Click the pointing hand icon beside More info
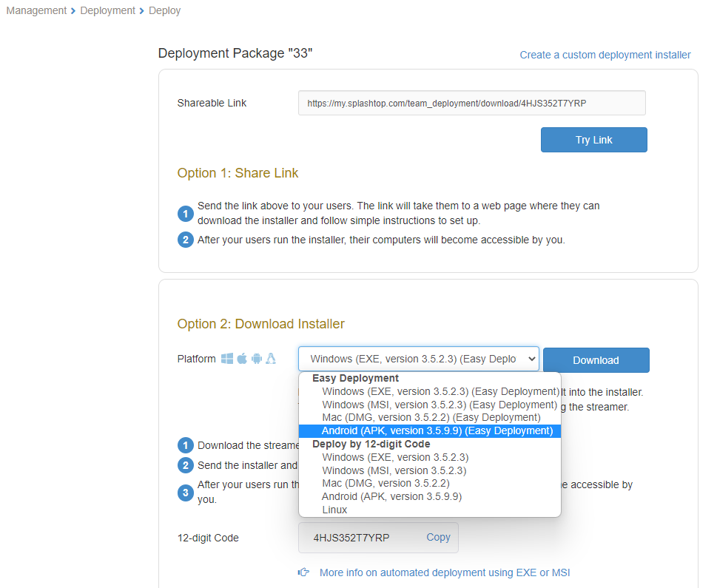The image size is (717, 588). 303,572
